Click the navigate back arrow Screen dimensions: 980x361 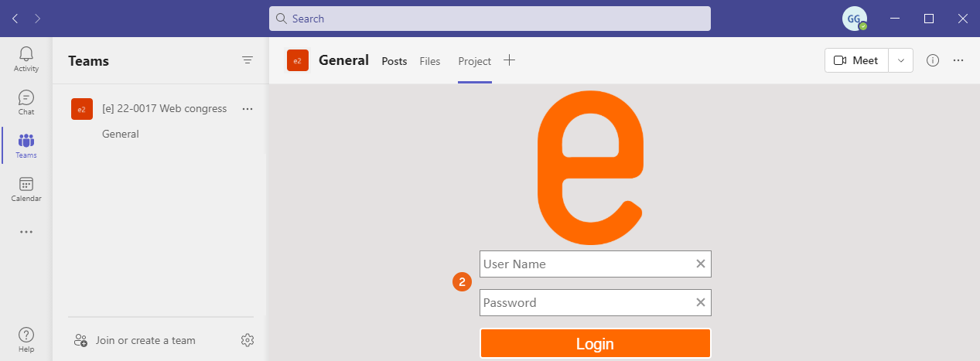click(x=15, y=19)
